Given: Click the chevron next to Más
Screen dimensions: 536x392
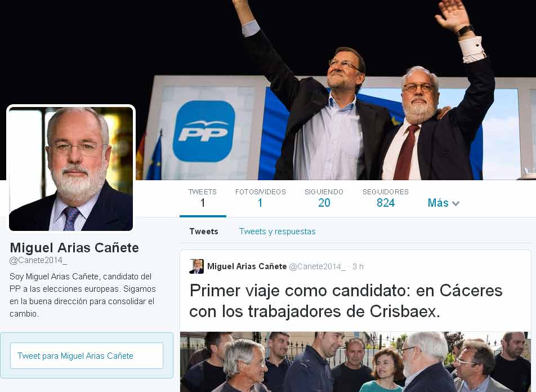Looking at the screenshot, I should coord(455,203).
